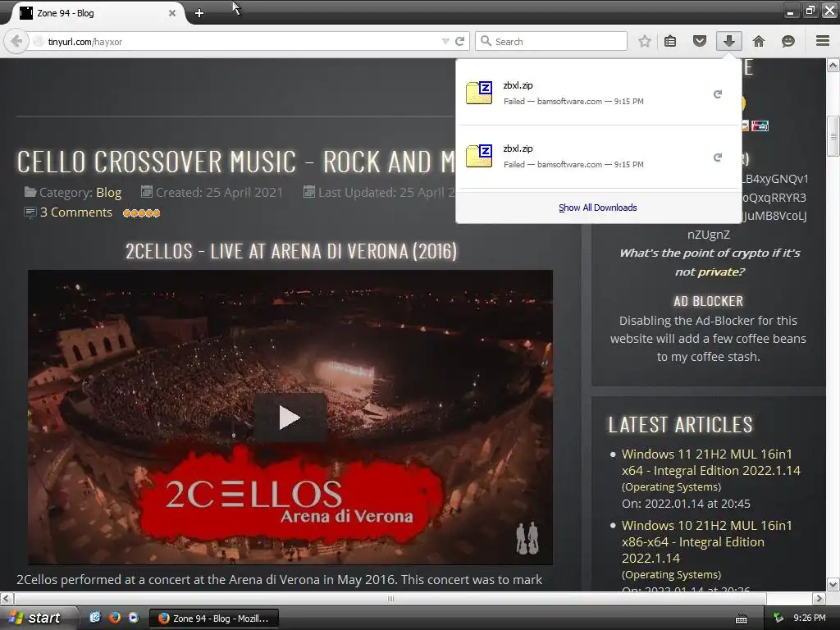This screenshot has width=840, height=630.
Task: Retry the first failed zbxl.zip download
Action: click(x=718, y=94)
